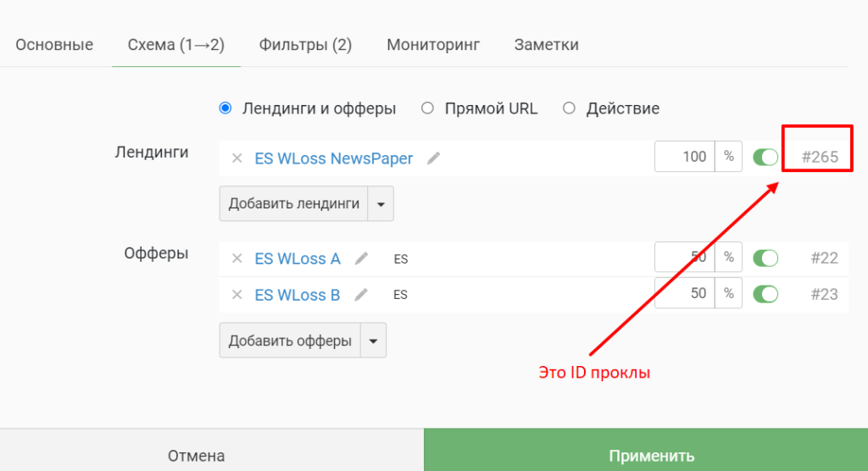Remove the ES WLoss NewsPaper landing

[237, 158]
